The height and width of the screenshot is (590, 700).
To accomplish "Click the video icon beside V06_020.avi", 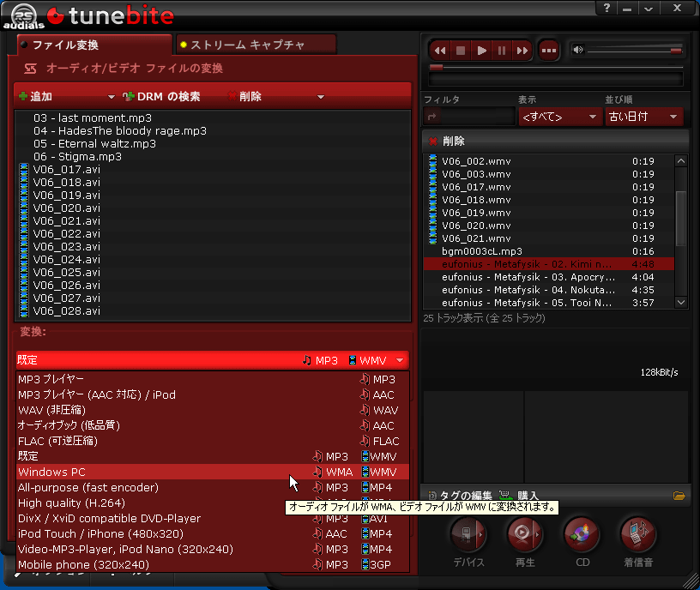I will pyautogui.click(x=24, y=208).
